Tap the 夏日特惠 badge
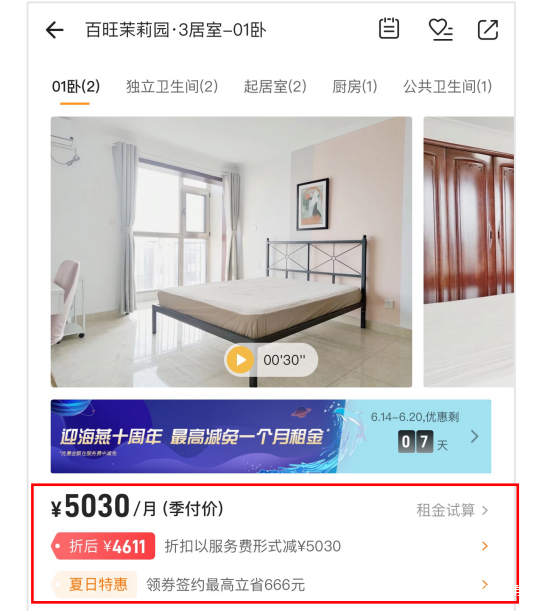Screen dimensions: 533x611 click(x=94, y=584)
